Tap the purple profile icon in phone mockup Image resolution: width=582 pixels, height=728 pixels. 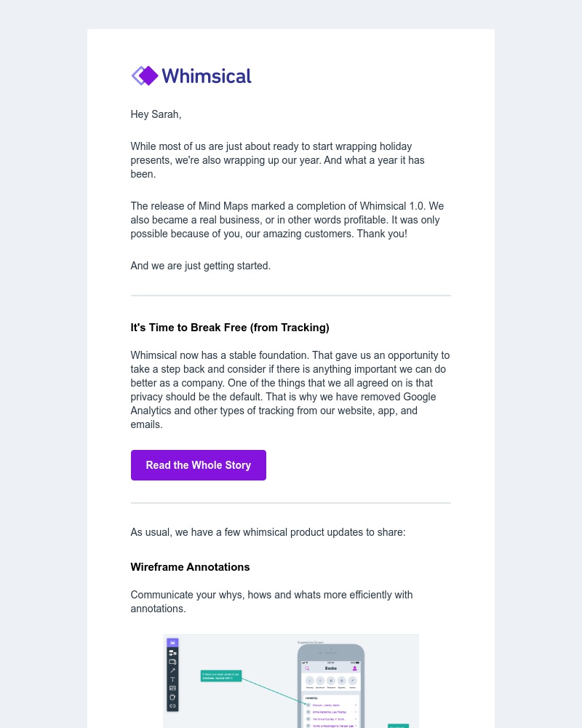coord(354,668)
